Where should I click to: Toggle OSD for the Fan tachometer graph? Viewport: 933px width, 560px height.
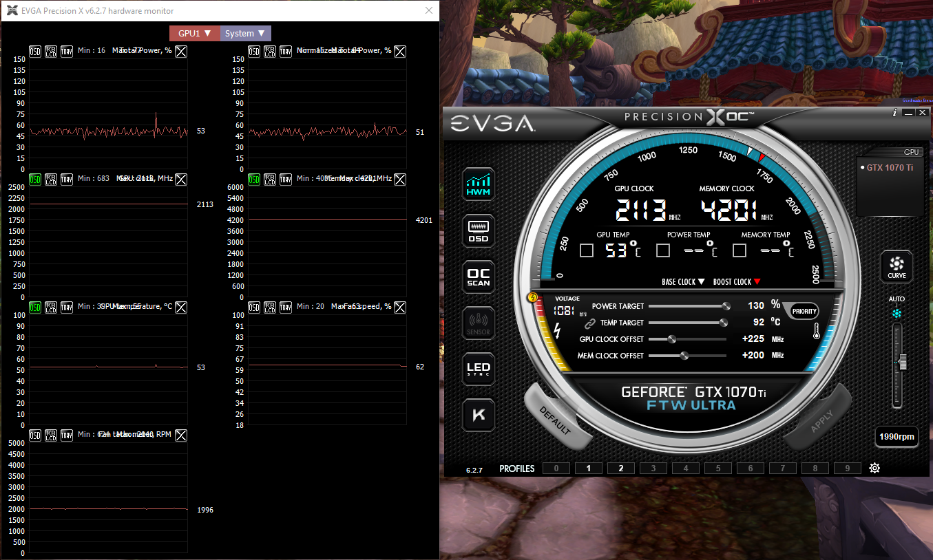click(35, 435)
